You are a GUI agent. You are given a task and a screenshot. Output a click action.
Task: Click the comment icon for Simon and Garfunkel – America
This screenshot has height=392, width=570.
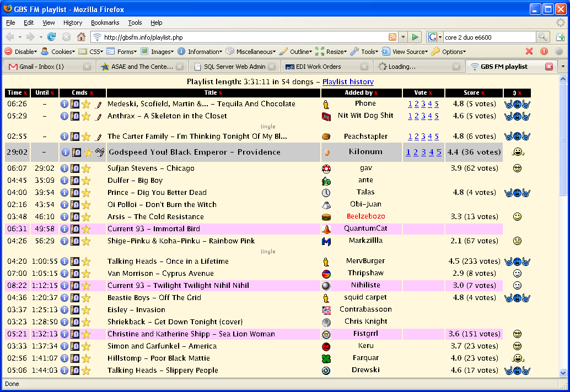coord(75,347)
